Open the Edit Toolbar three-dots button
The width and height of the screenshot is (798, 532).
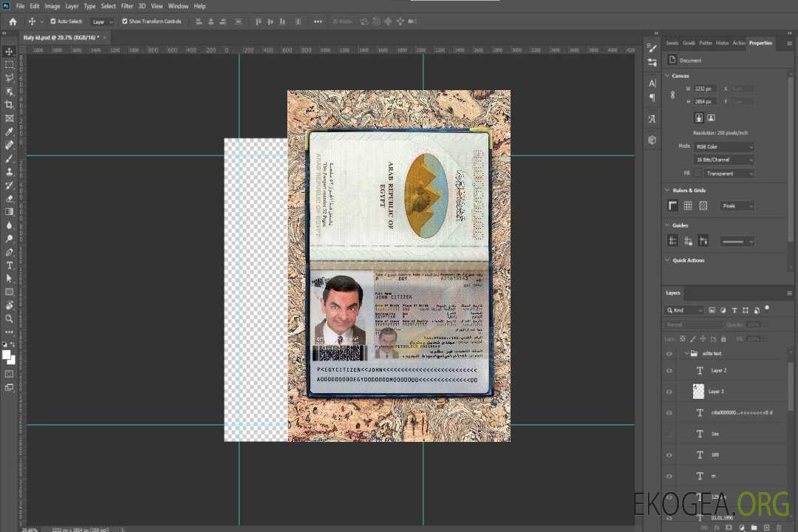pyautogui.click(x=9, y=332)
